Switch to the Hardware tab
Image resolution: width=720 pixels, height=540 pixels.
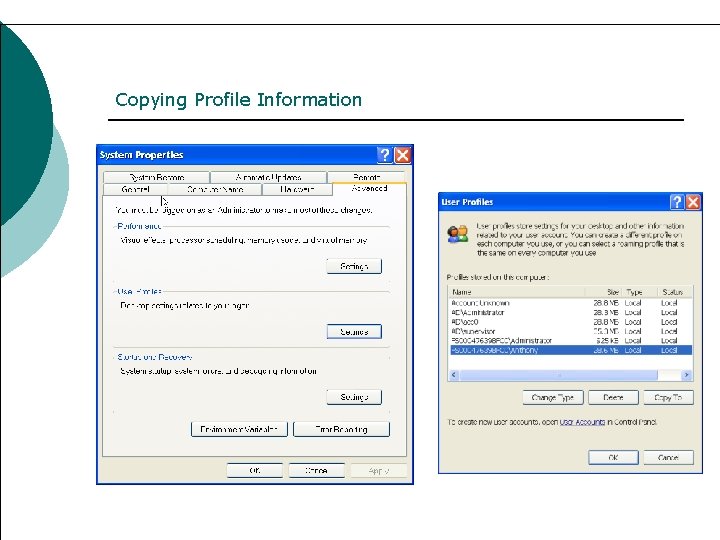pyautogui.click(x=297, y=189)
